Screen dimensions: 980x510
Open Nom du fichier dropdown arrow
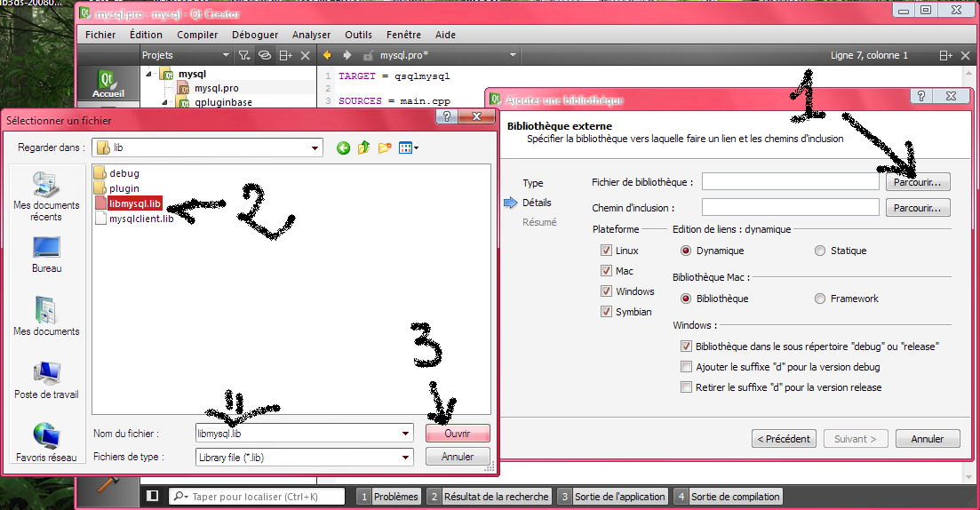(x=406, y=433)
